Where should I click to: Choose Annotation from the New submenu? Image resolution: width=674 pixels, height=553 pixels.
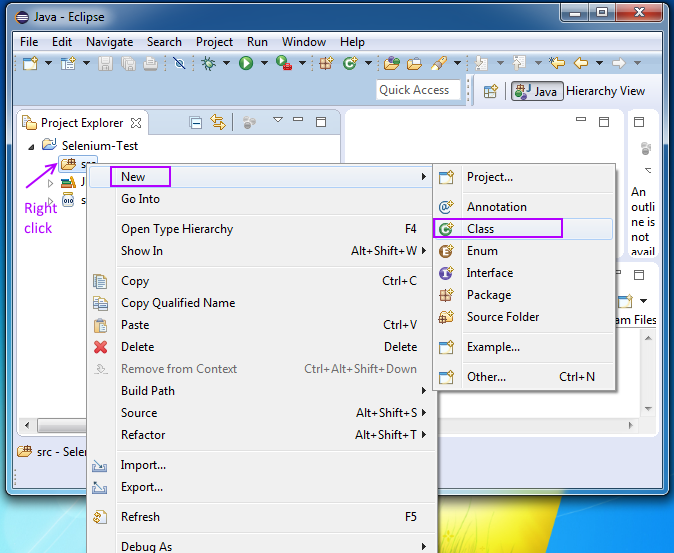click(523, 207)
